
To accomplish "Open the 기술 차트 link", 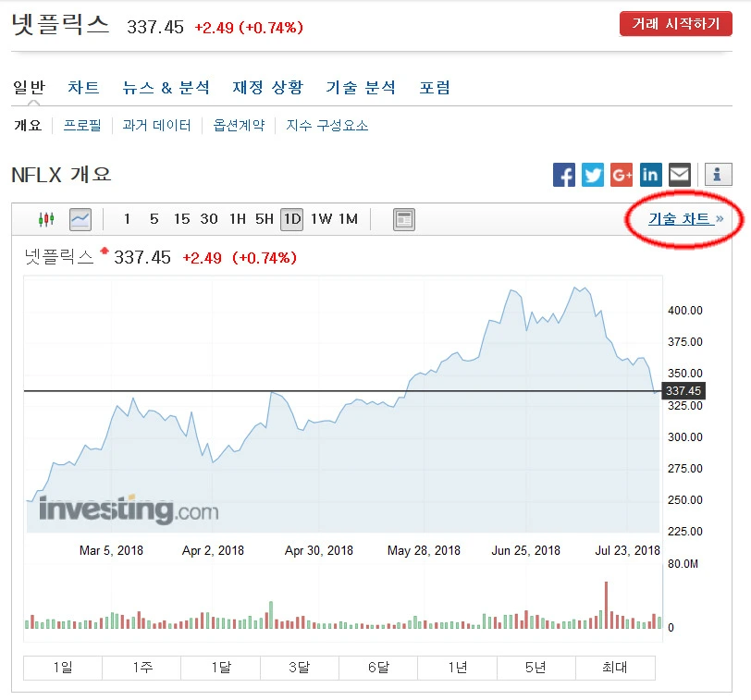I will pyautogui.click(x=686, y=219).
